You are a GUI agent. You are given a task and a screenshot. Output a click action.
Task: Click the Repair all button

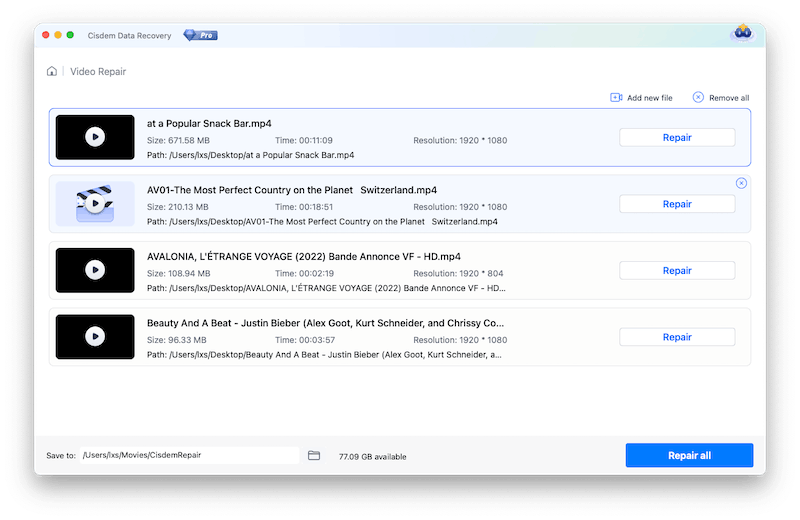coord(689,455)
